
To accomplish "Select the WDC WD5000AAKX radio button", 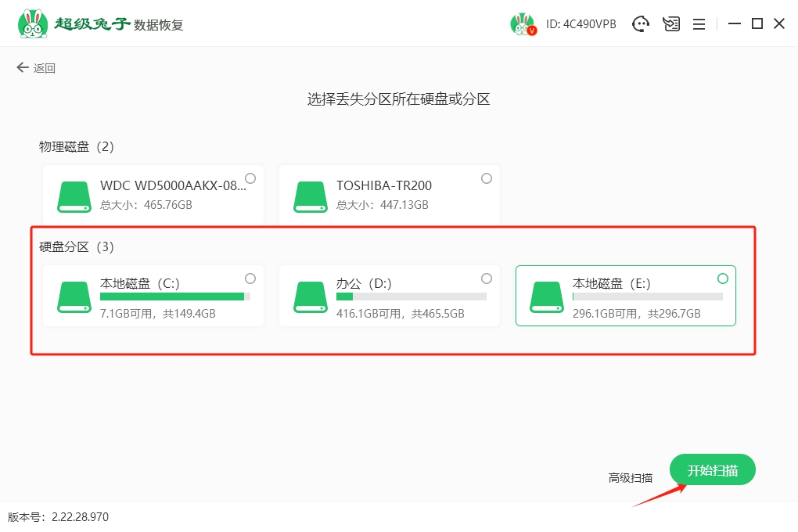I will coord(250,178).
